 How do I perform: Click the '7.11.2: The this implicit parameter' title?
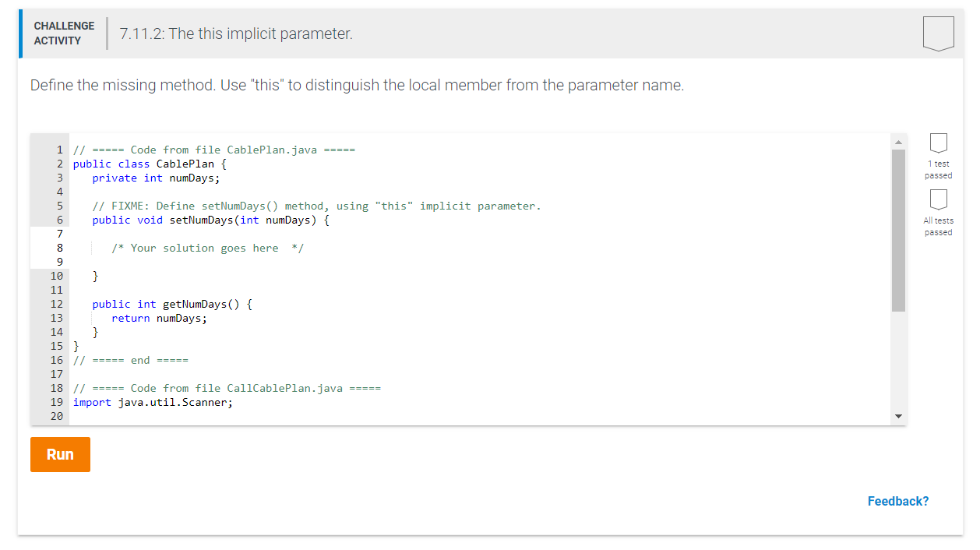point(236,33)
